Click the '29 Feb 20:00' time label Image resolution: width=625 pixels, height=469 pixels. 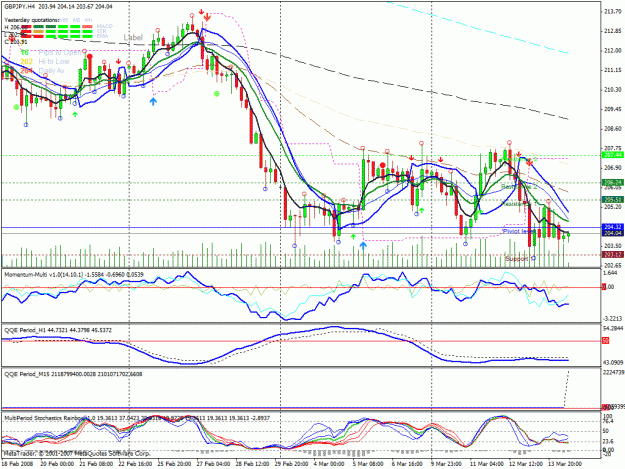click(291, 464)
